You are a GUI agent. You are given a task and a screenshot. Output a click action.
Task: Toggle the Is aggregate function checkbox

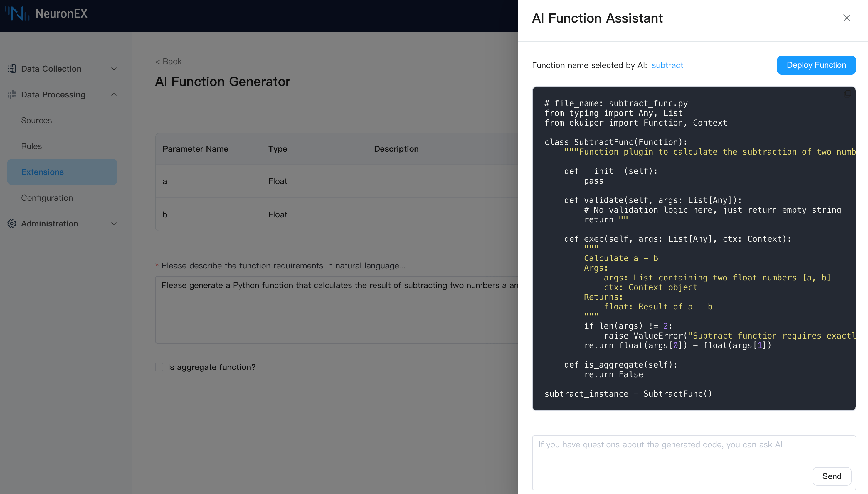[x=159, y=367]
